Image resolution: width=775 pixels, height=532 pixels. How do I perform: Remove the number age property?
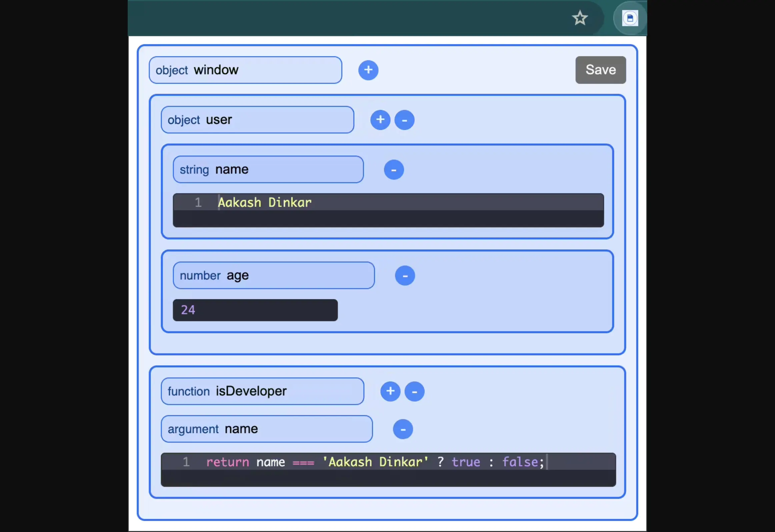point(405,276)
